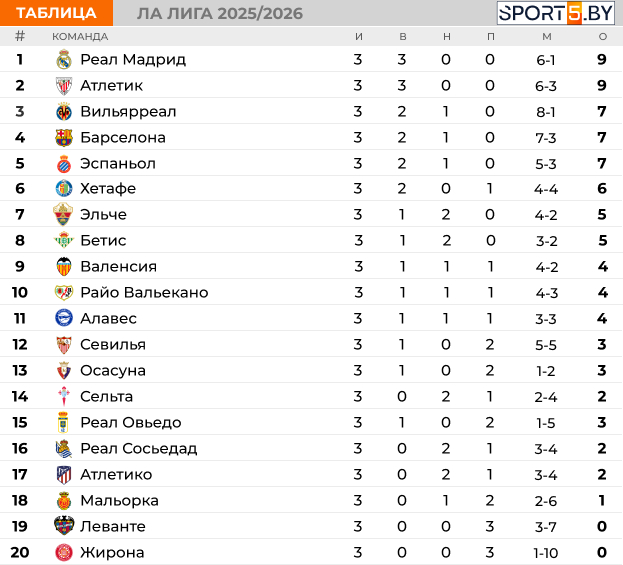Select the Реал Сосьедад team row

pos(312,448)
